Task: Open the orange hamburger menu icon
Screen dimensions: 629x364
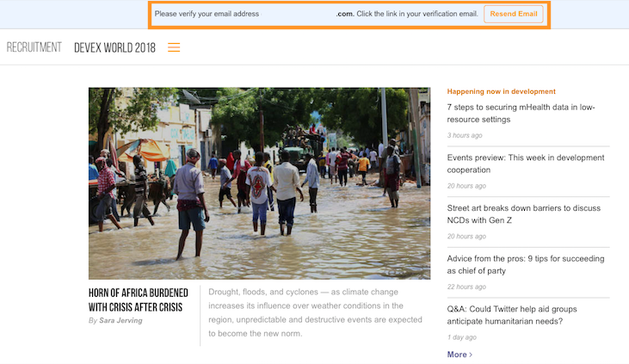Action: point(174,47)
